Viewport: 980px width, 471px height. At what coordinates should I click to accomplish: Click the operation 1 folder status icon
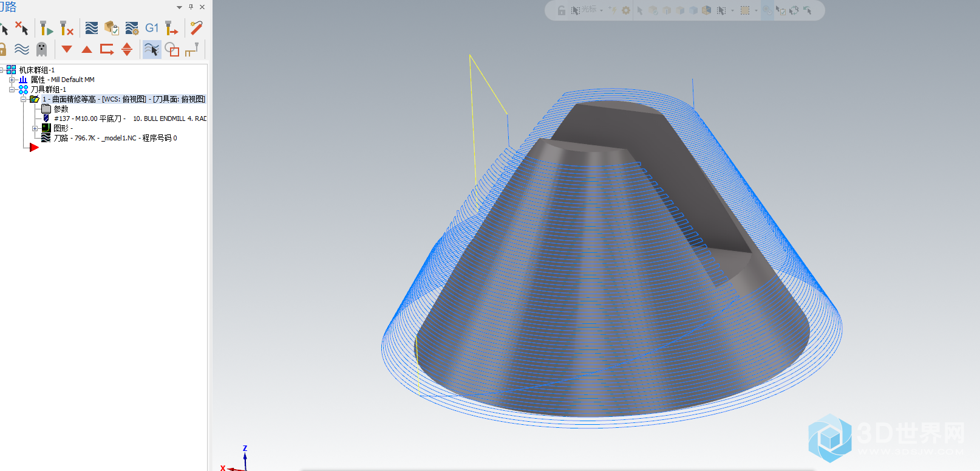(35, 99)
